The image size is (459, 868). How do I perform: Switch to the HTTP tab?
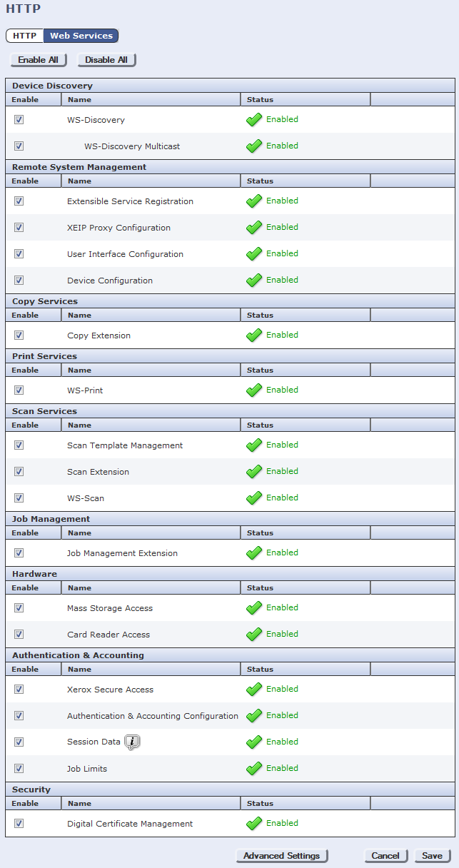24,36
